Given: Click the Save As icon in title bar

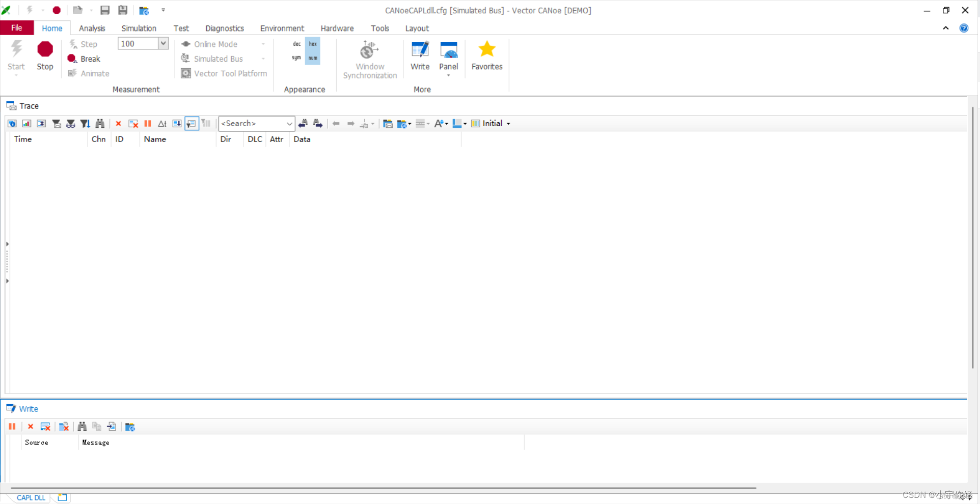Looking at the screenshot, I should (x=123, y=10).
